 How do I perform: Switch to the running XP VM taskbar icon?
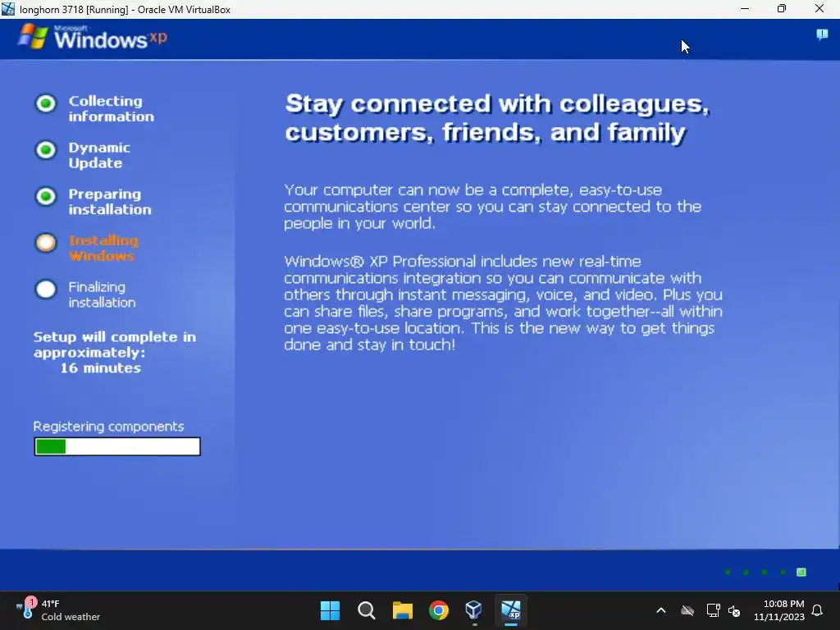510,610
